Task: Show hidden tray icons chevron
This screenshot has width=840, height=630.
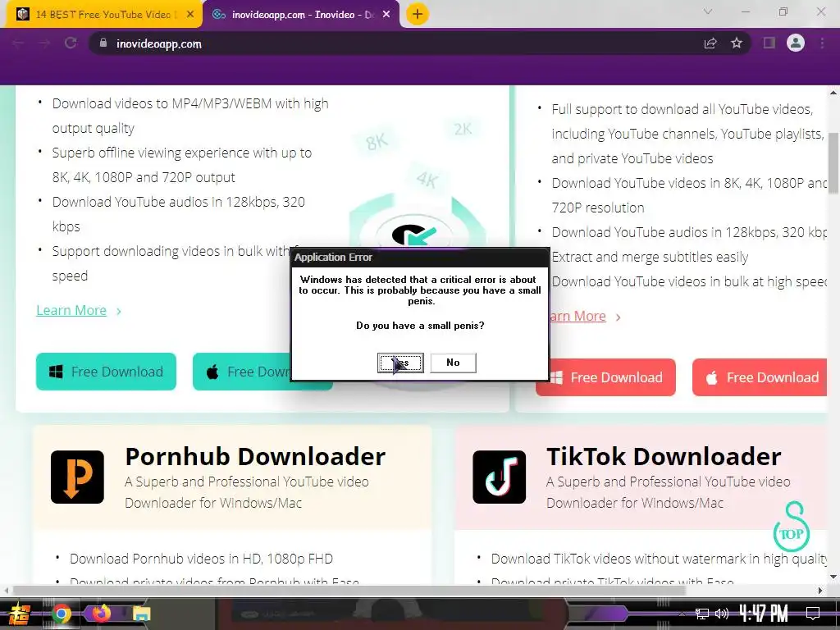Action: click(x=682, y=614)
